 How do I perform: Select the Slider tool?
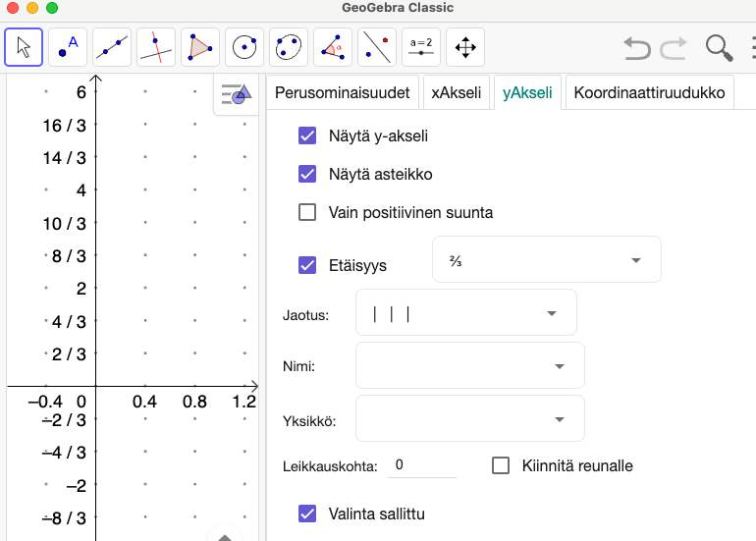click(421, 46)
